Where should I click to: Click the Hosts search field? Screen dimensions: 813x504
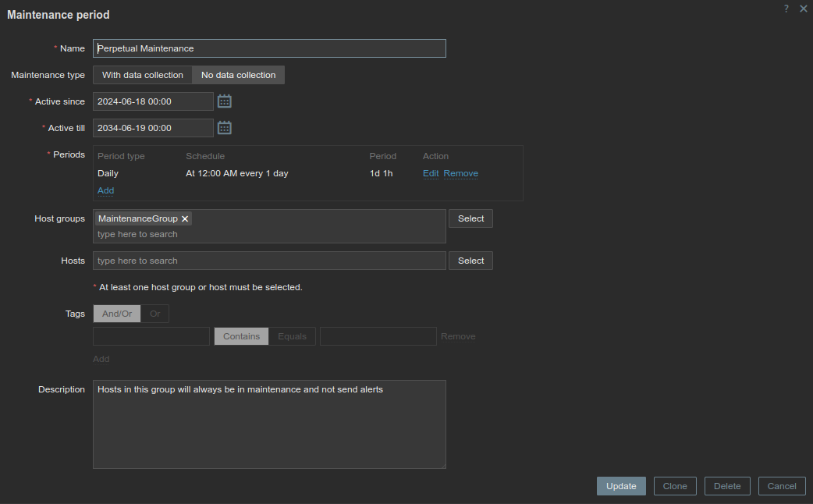point(269,261)
